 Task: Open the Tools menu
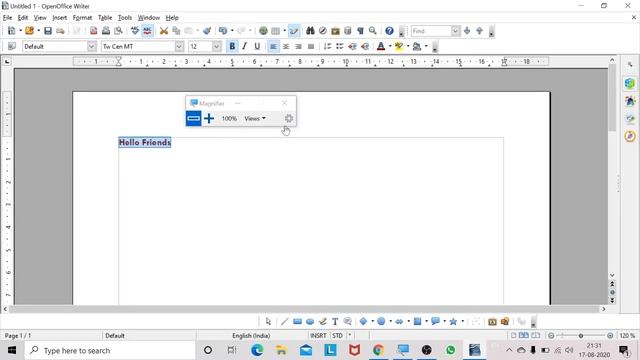click(x=125, y=18)
